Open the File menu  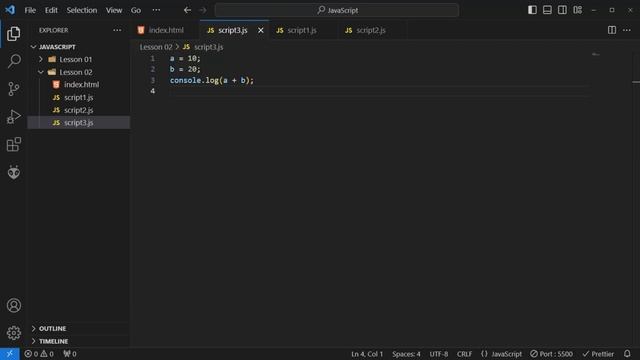pyautogui.click(x=30, y=10)
